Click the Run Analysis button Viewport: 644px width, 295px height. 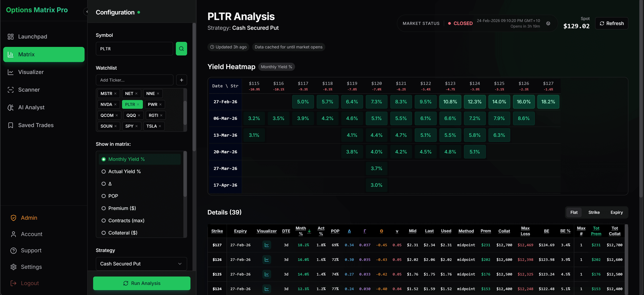pos(142,283)
